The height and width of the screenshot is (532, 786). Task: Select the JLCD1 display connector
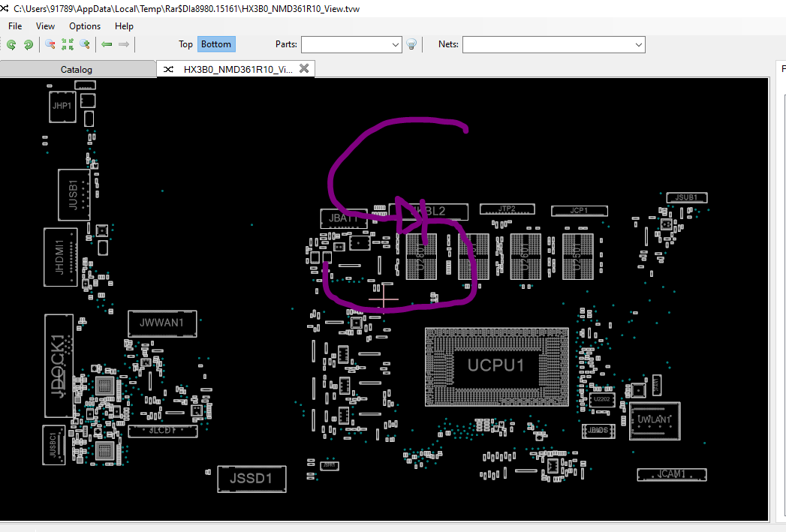pyautogui.click(x=162, y=430)
